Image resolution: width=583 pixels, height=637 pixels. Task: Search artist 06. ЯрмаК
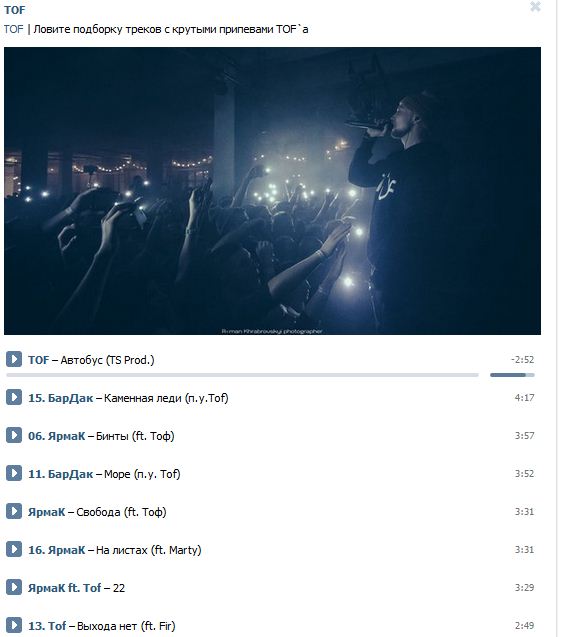pyautogui.click(x=56, y=436)
